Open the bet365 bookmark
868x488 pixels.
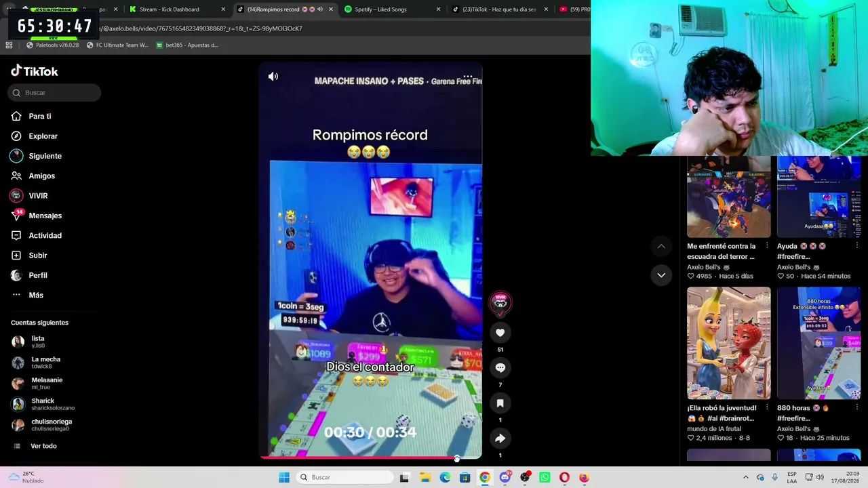187,45
